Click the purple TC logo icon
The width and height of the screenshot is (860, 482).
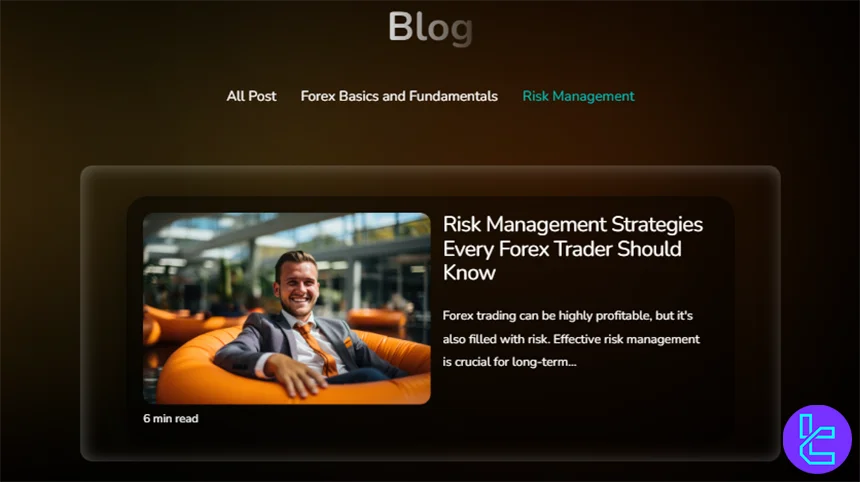[817, 439]
